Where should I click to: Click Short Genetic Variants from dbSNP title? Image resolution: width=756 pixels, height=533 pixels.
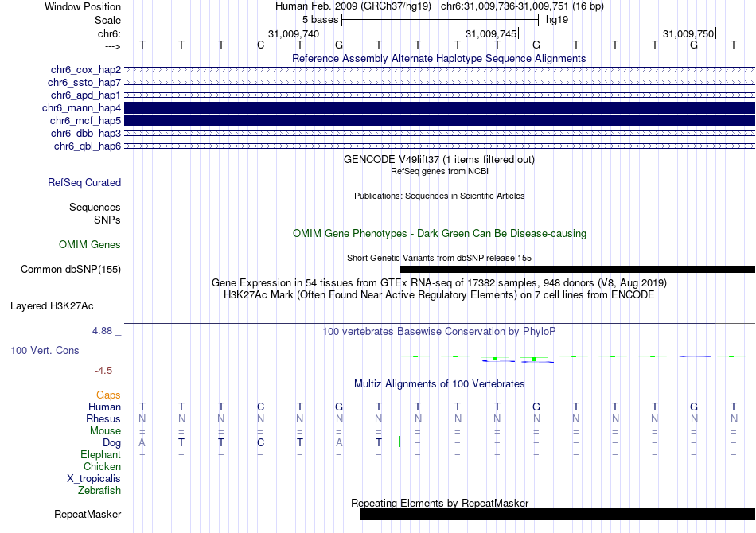(439, 258)
